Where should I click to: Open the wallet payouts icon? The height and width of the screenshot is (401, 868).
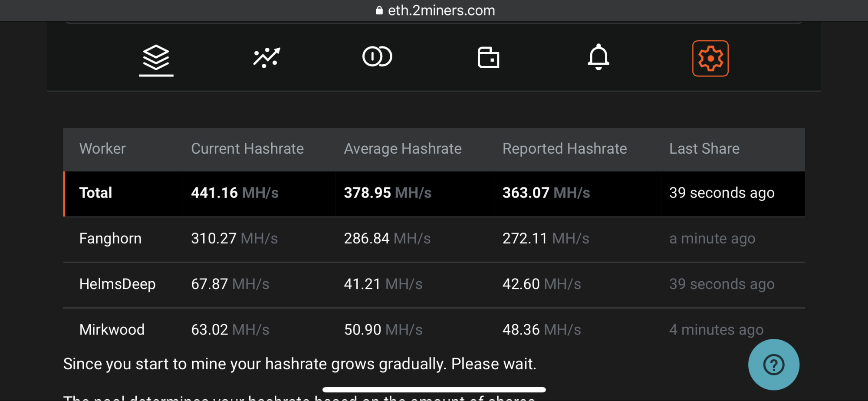click(488, 58)
